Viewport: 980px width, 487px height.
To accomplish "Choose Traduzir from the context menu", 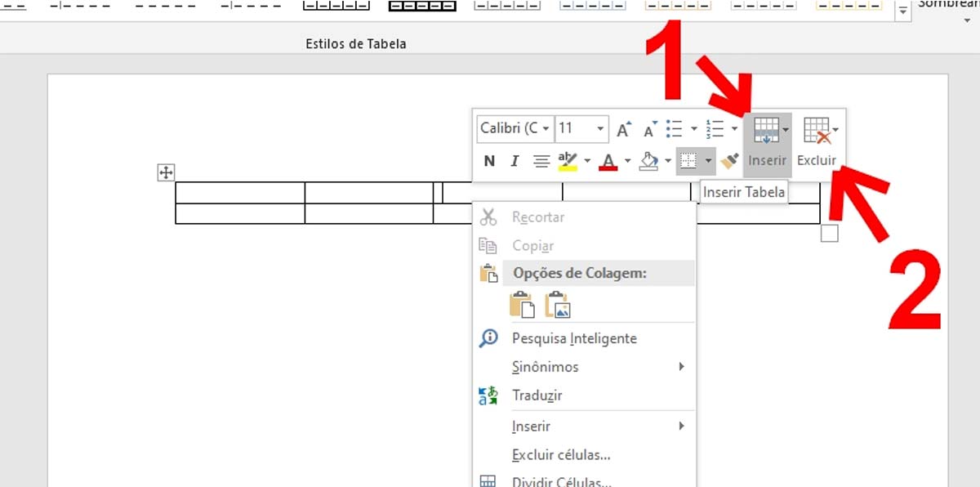I will tap(539, 395).
